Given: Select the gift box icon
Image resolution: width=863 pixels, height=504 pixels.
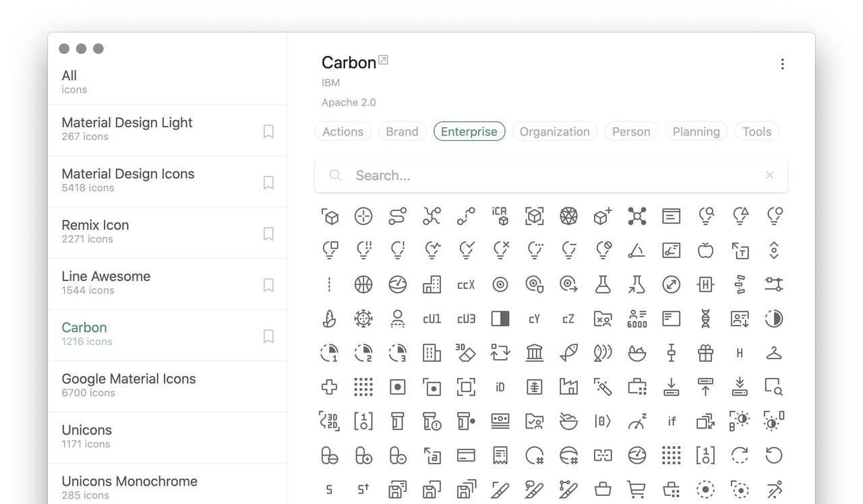Looking at the screenshot, I should (x=705, y=352).
